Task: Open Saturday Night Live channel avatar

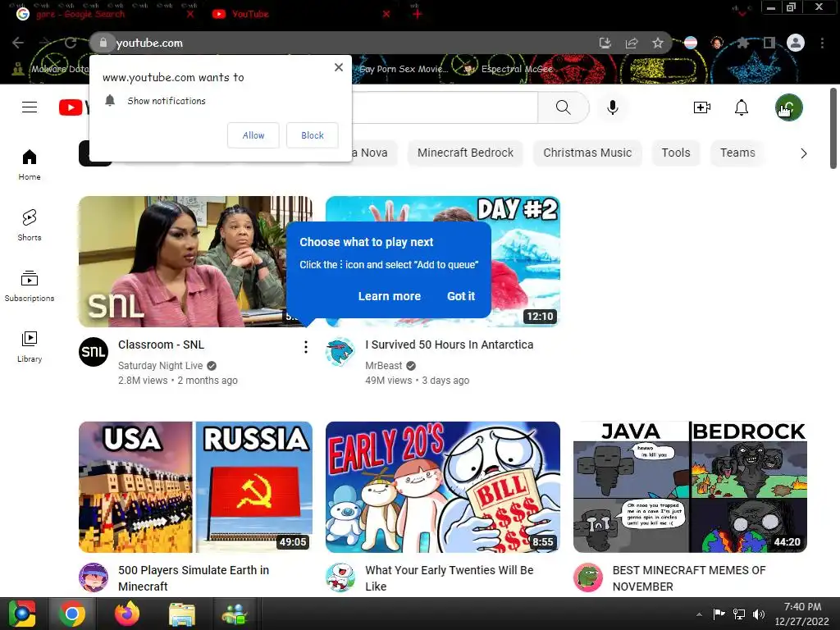Action: pos(94,351)
